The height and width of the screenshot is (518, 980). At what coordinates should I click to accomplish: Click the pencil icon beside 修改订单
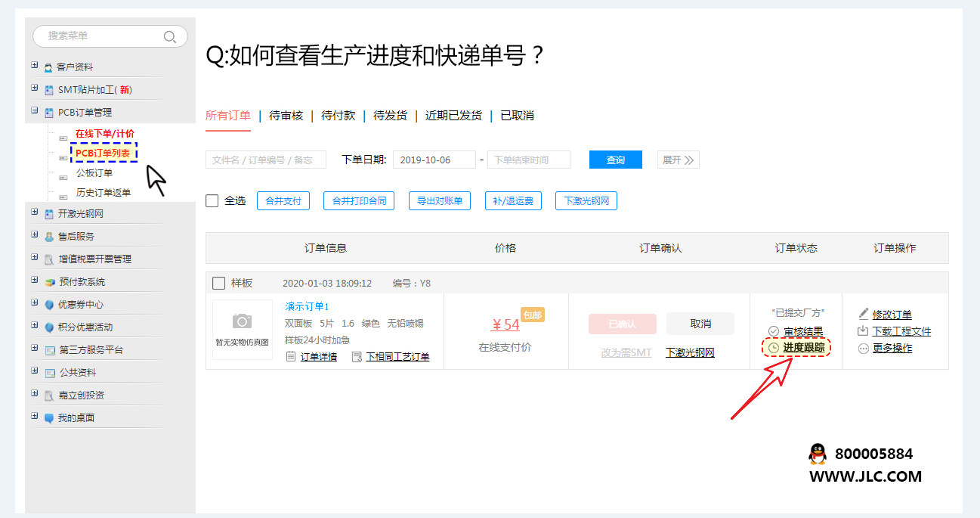(864, 314)
